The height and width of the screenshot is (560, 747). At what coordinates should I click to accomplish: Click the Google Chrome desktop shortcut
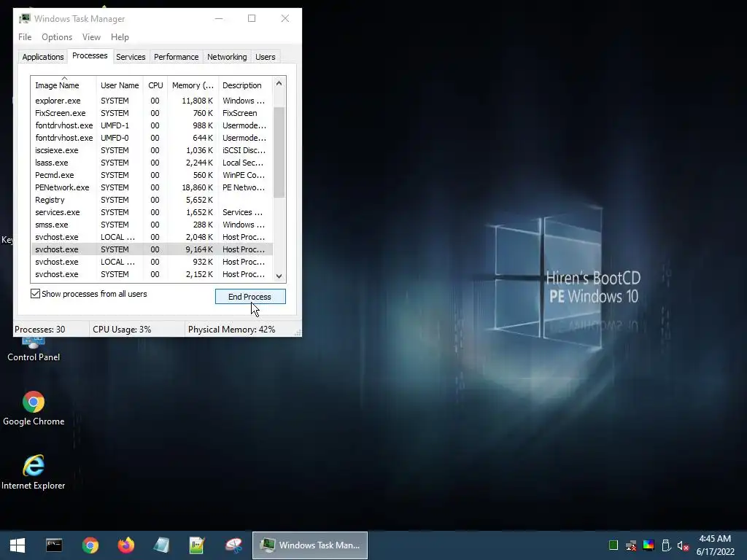[34, 408]
